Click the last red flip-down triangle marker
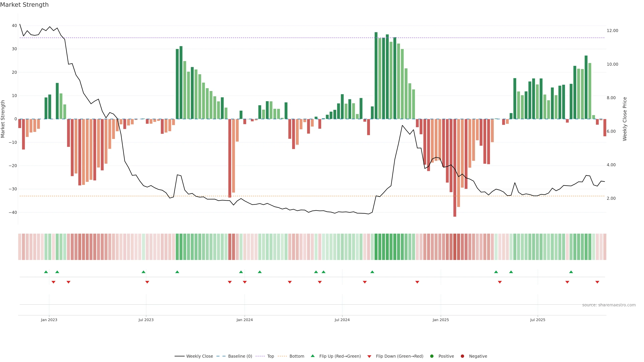Image resolution: width=644 pixels, height=362 pixels. pos(597,282)
